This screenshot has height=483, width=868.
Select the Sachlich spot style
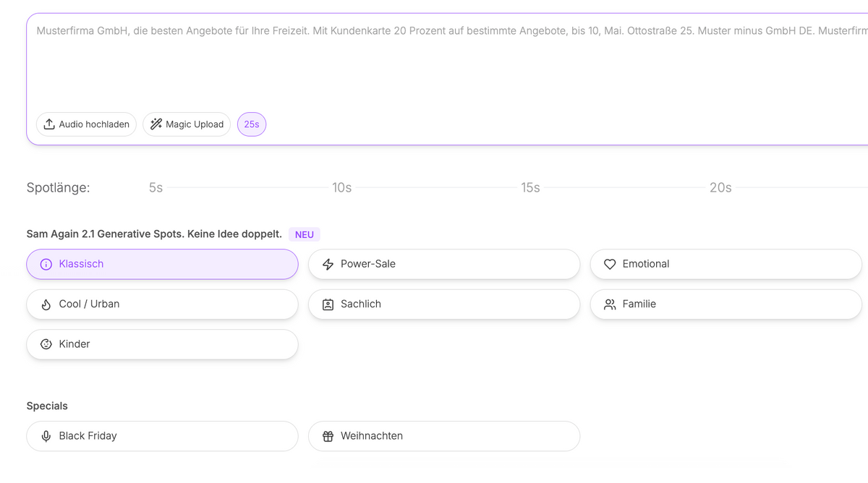pyautogui.click(x=443, y=304)
